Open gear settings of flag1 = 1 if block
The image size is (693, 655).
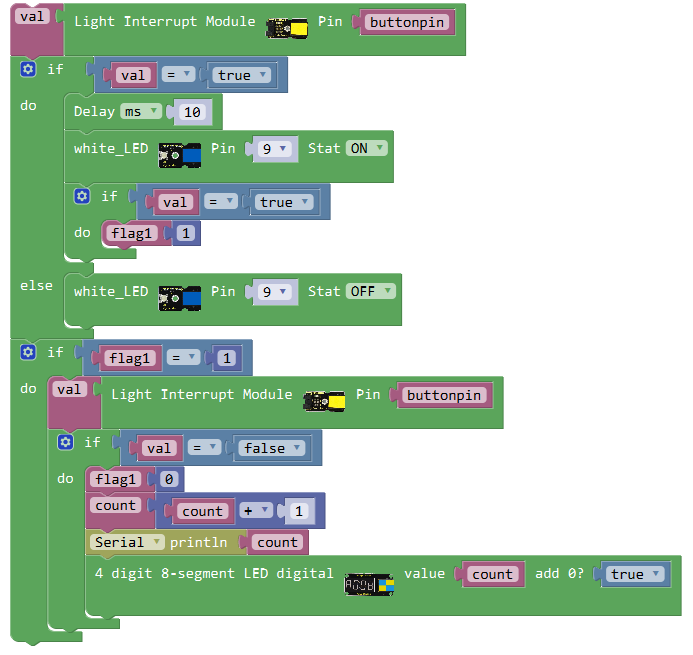[x=28, y=352]
